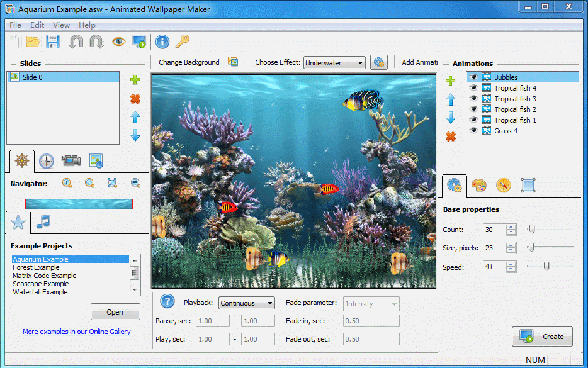This screenshot has height=368, width=588.
Task: Click the Save floppy disk toolbar icon
Action: pyautogui.click(x=53, y=42)
